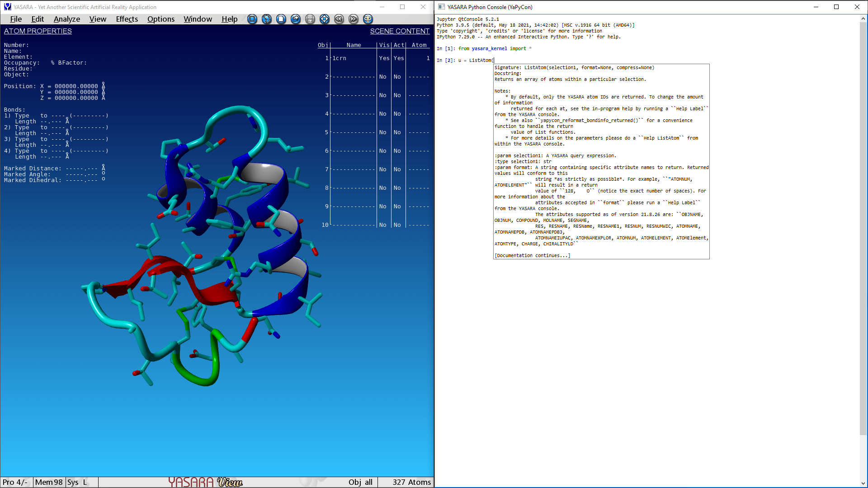The image size is (868, 488).
Task: Click the new empty scene icon
Action: (281, 19)
